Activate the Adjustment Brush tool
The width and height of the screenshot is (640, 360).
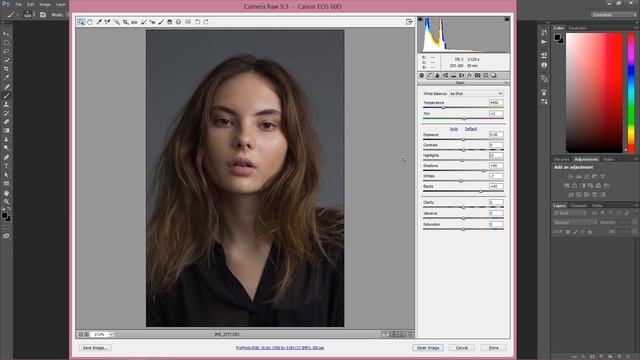[161, 22]
